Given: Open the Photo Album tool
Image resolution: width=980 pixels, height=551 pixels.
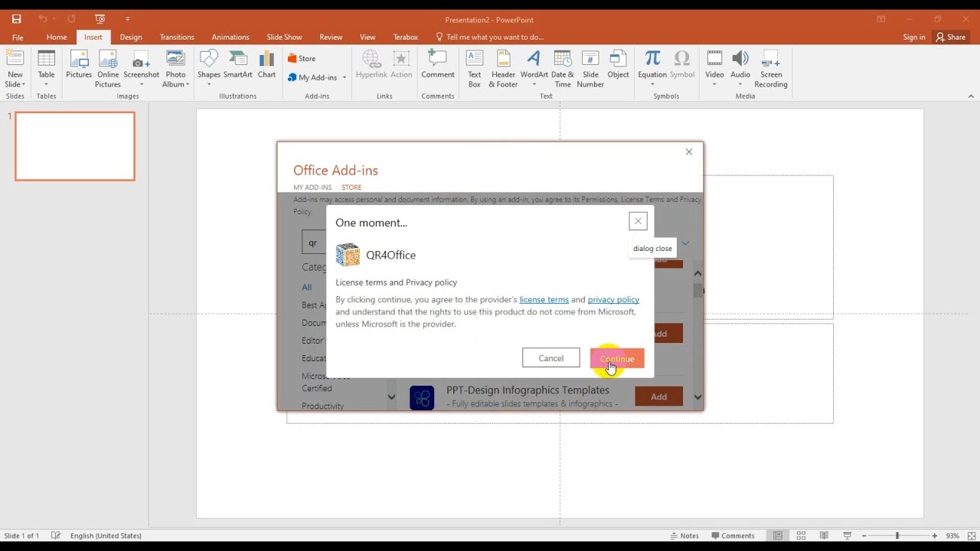Looking at the screenshot, I should (x=176, y=68).
